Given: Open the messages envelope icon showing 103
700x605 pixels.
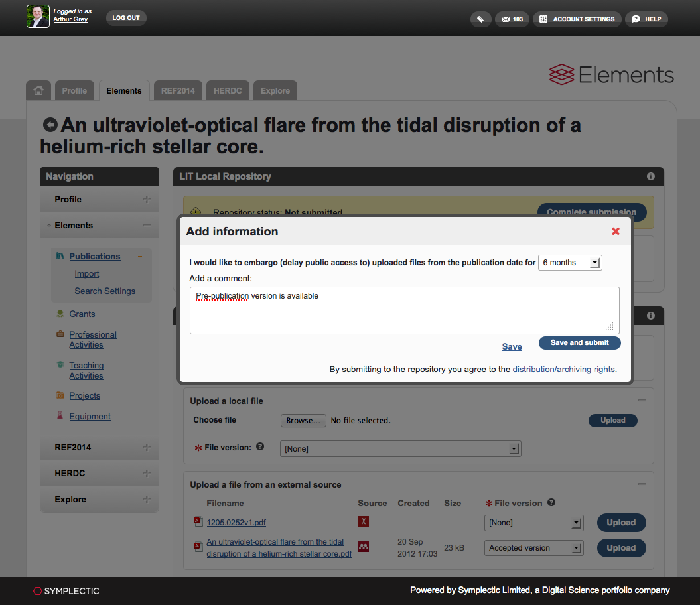Looking at the screenshot, I should [512, 19].
